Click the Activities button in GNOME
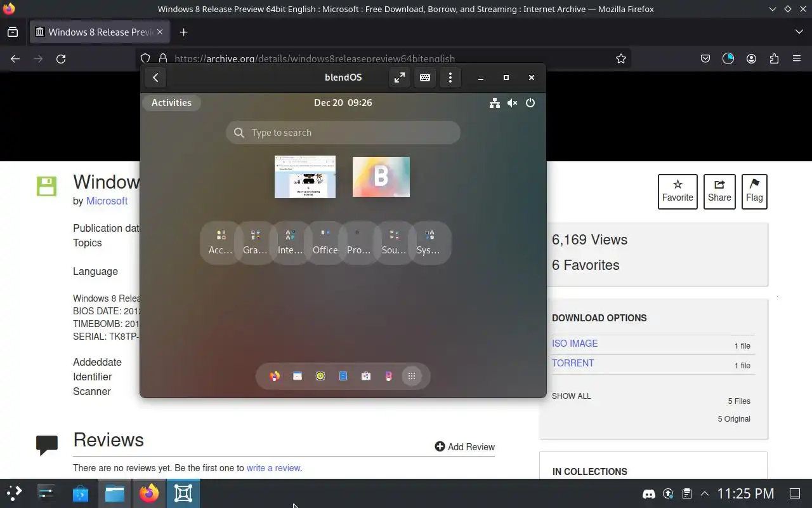Screen dimensions: 812x508 click(171, 103)
